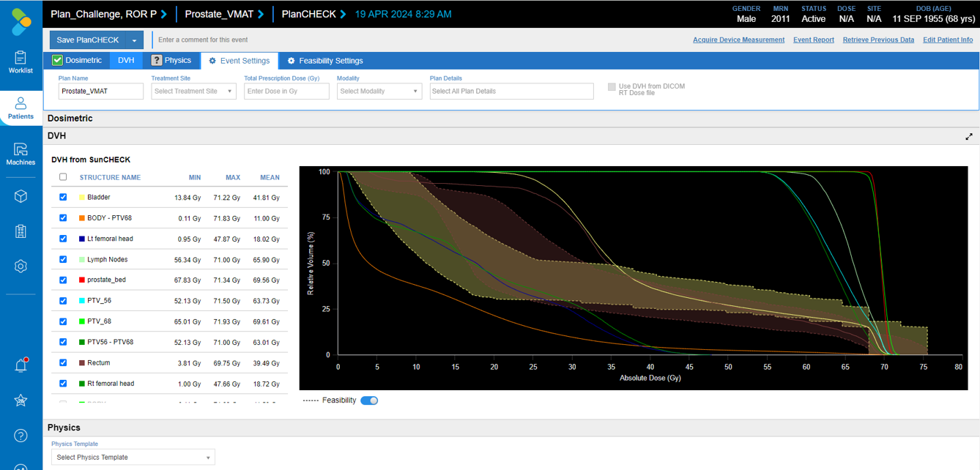The height and width of the screenshot is (470, 980).
Task: Sort by the MAX column header
Action: [x=233, y=178]
